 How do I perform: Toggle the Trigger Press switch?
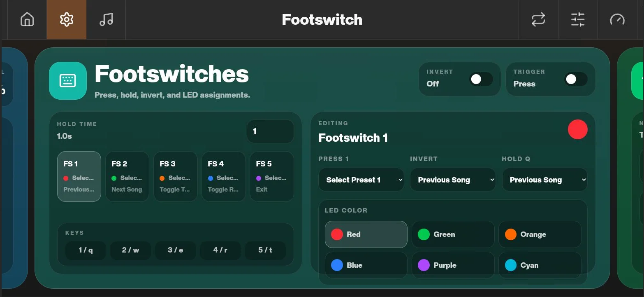(576, 79)
